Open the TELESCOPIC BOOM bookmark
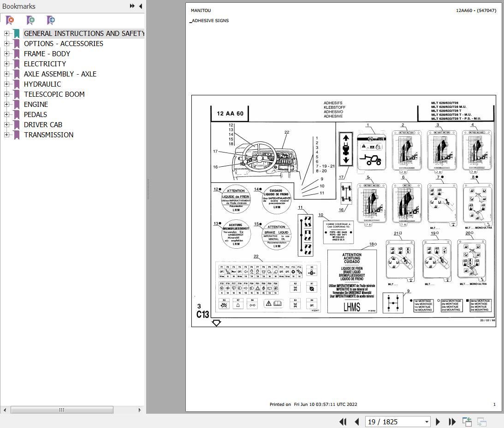Screen dimensions: 504x428 54,94
